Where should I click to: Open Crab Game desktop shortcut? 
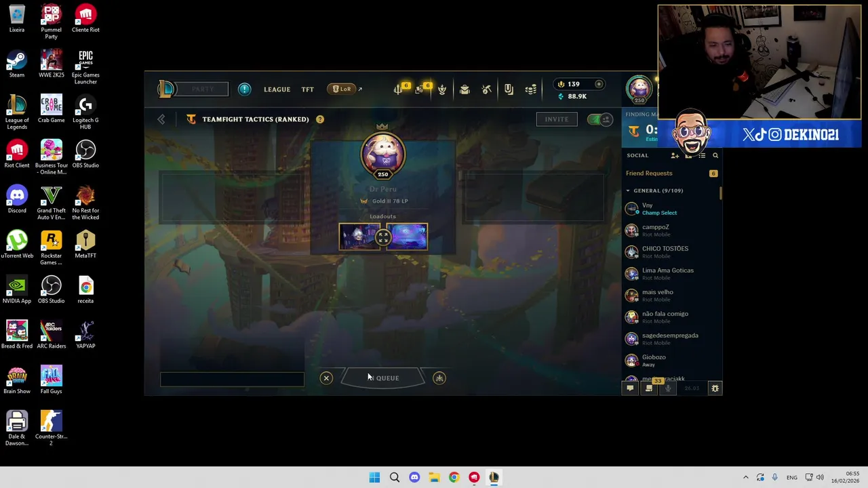51,110
